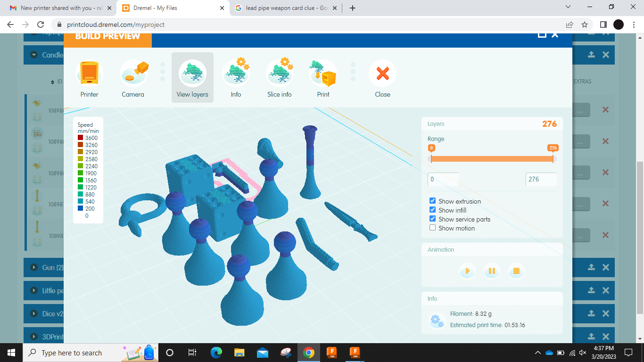
Task: Click the minimum layer input showing 0
Action: (443, 179)
